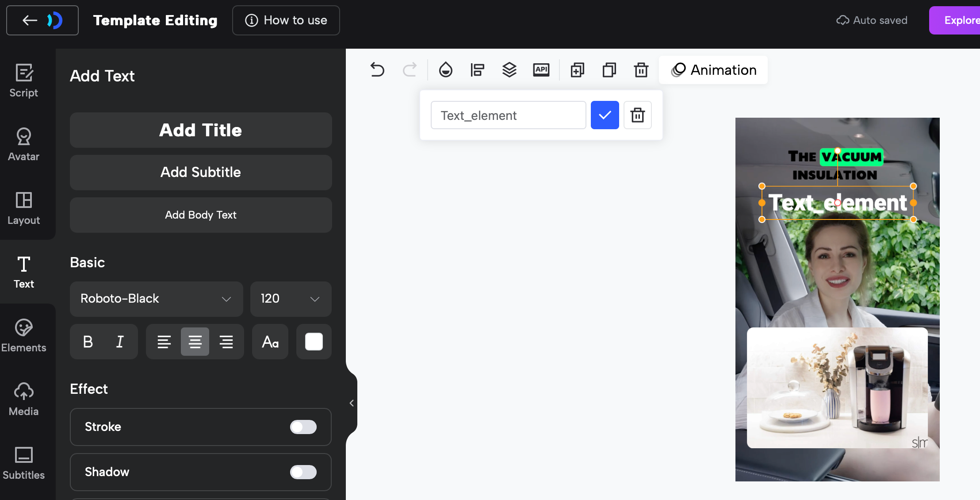Expand the Roboto-Black font dropdown
980x500 pixels.
(156, 299)
